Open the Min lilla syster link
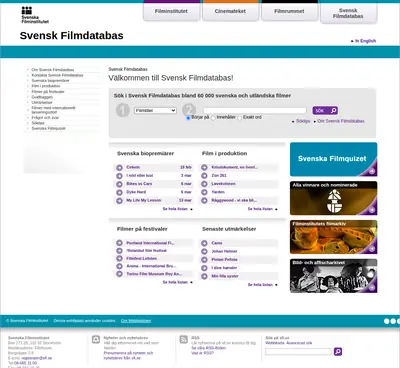 click(225, 276)
